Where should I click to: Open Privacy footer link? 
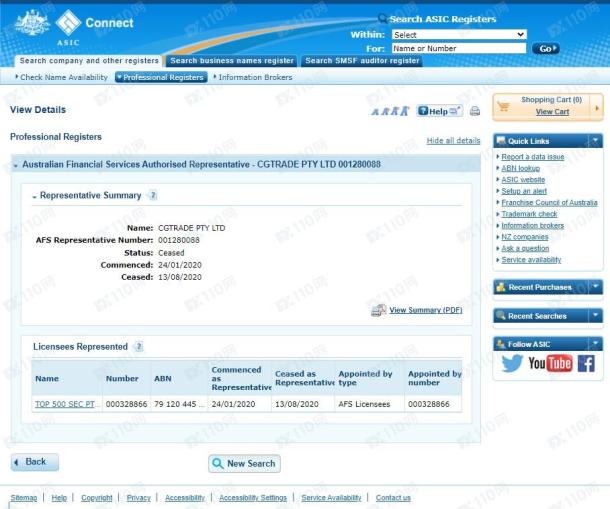[x=138, y=498]
